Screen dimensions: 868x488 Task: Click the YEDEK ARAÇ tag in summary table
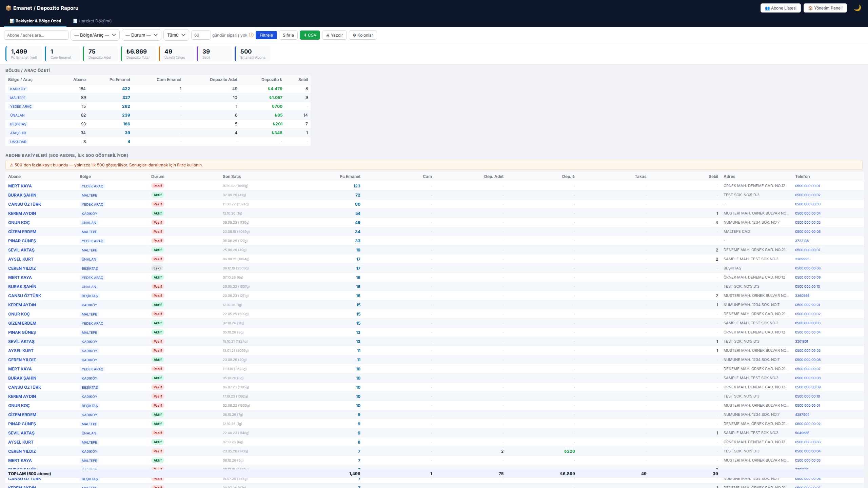21,106
